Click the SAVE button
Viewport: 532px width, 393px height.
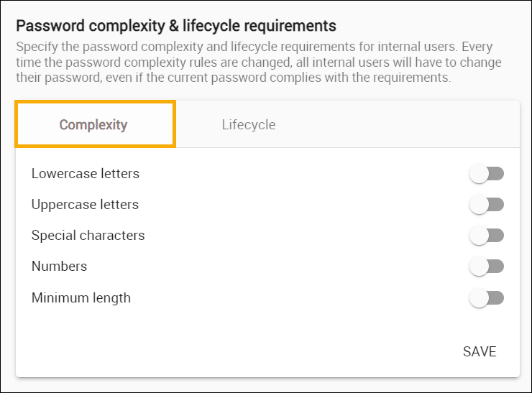480,351
